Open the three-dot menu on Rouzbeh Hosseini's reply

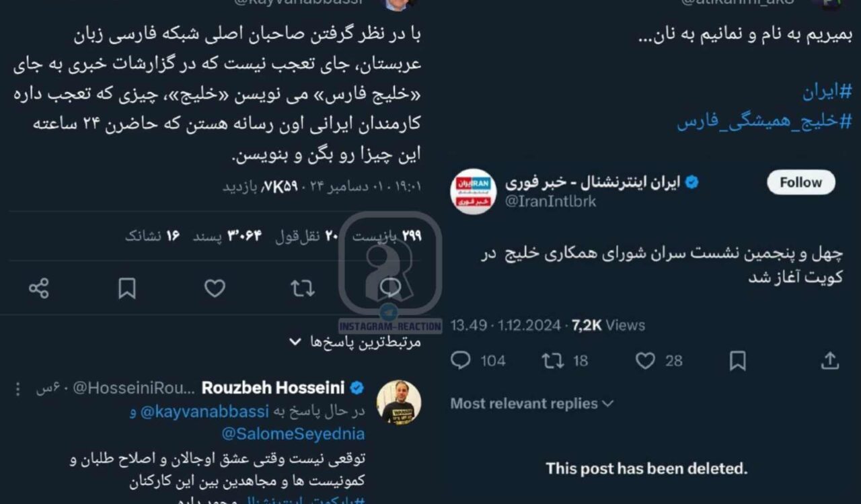tap(18, 388)
